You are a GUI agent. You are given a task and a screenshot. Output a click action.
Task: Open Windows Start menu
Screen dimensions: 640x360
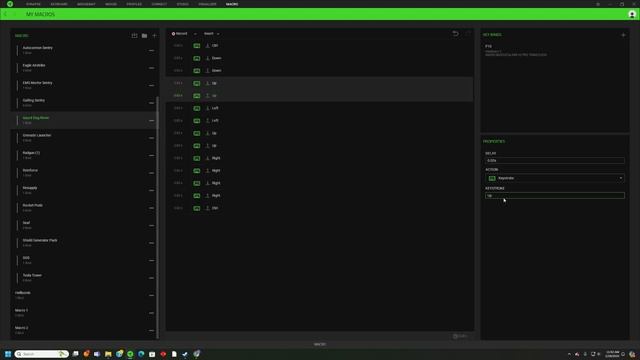(x=8, y=354)
